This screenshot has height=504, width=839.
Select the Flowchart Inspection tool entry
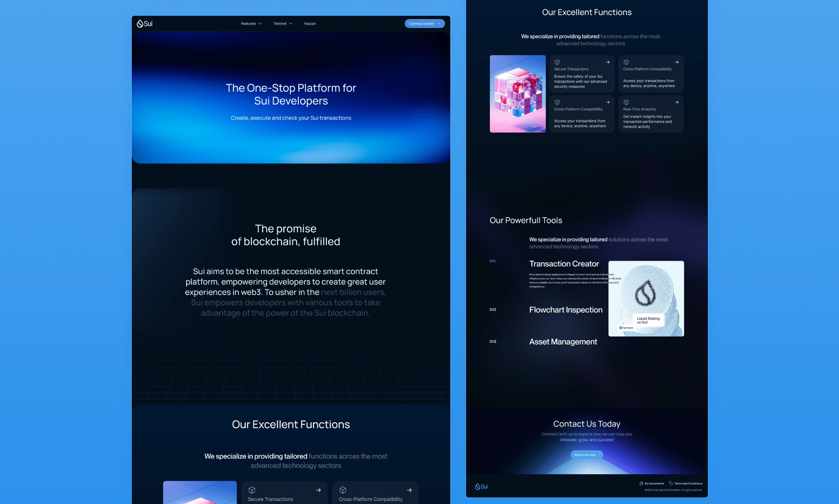tap(566, 310)
